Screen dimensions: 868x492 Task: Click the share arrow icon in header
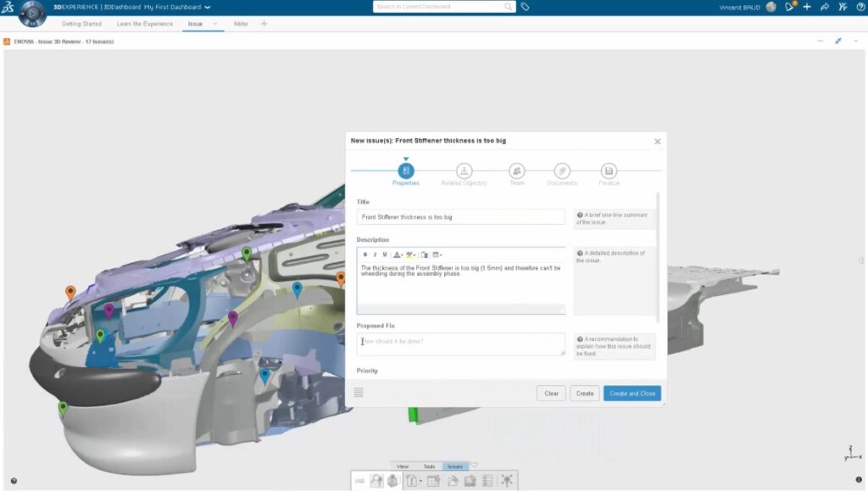point(825,7)
